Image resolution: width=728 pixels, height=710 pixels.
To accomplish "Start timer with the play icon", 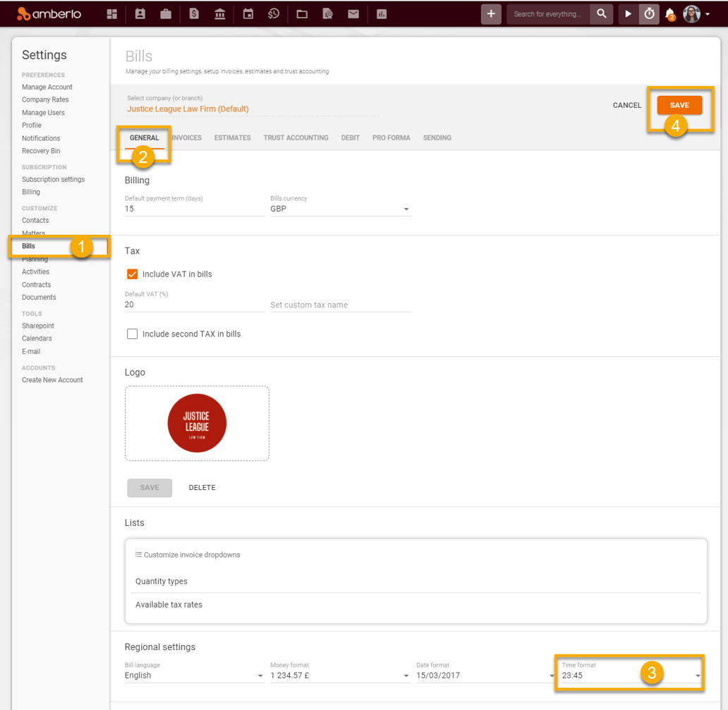I will pos(628,14).
